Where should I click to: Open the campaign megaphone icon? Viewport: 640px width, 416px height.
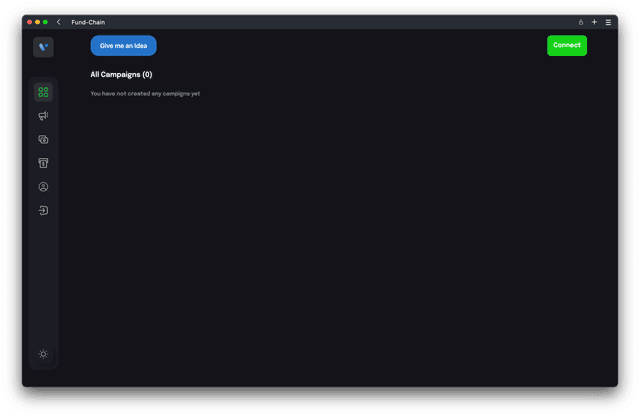pyautogui.click(x=43, y=116)
